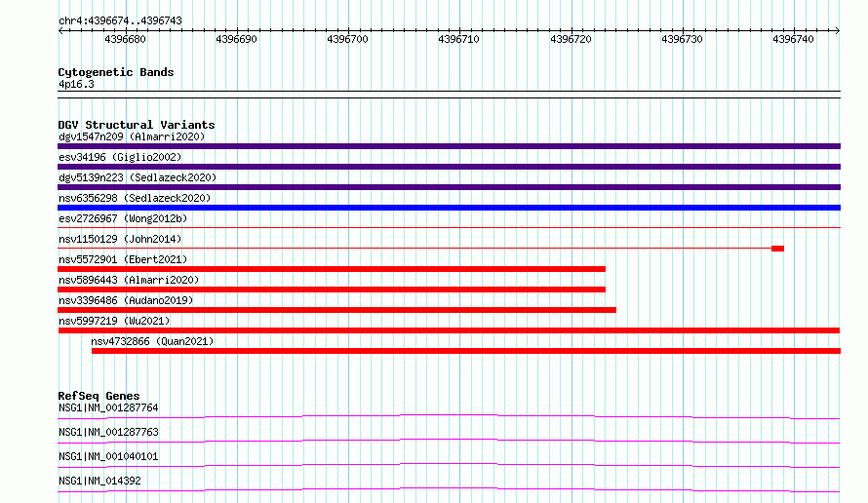Click the DGV Structural Variants track heading

click(137, 125)
